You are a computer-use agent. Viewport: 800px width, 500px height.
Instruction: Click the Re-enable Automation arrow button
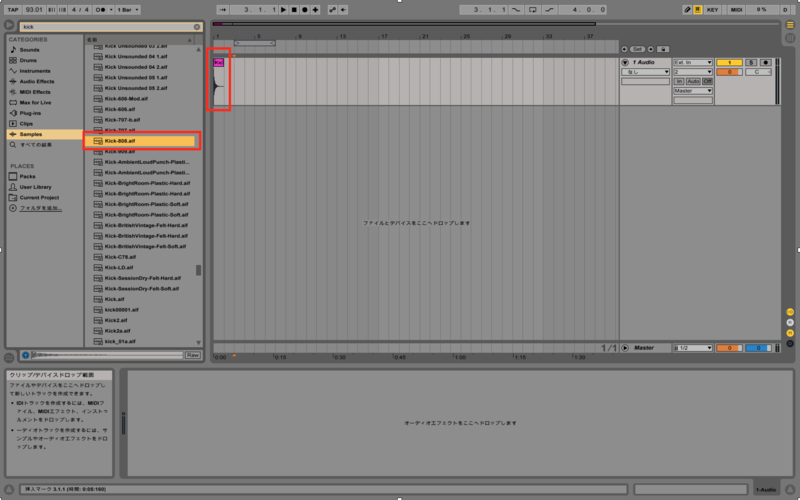[343, 10]
